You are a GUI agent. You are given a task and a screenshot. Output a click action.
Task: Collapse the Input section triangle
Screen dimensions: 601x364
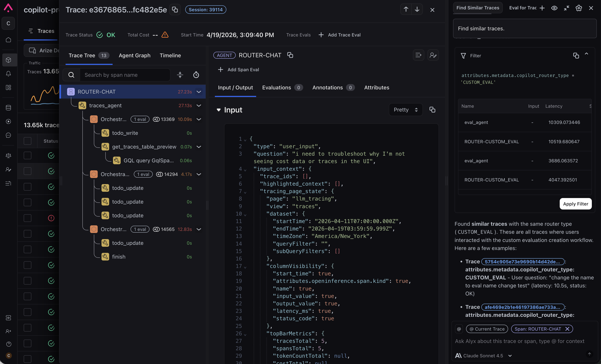coord(218,110)
